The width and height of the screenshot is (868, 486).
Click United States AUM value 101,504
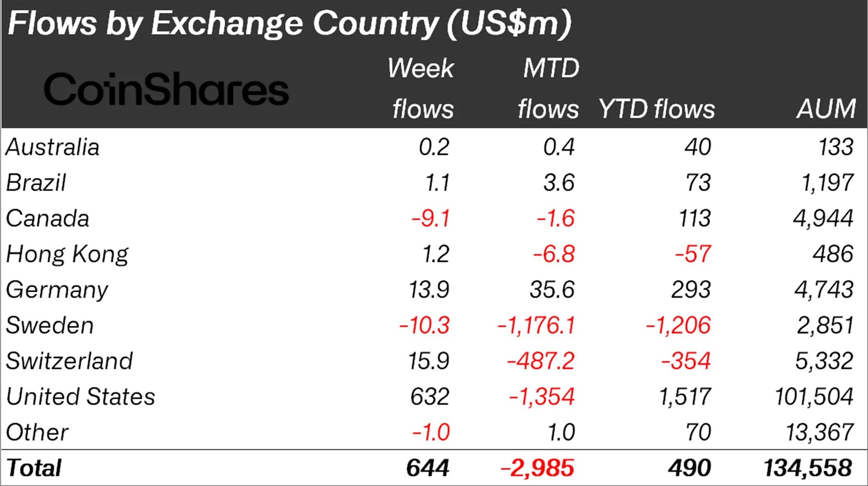point(814,397)
